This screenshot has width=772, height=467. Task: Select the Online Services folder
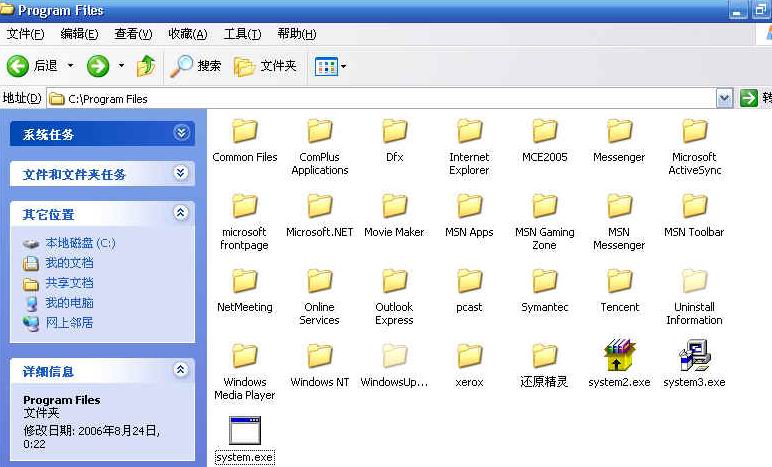pos(320,297)
